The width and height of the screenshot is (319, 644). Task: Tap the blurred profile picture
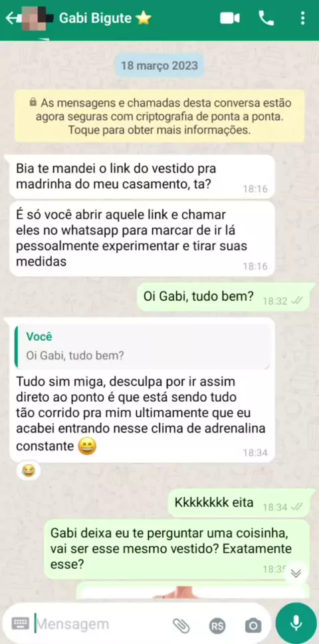coord(37,19)
